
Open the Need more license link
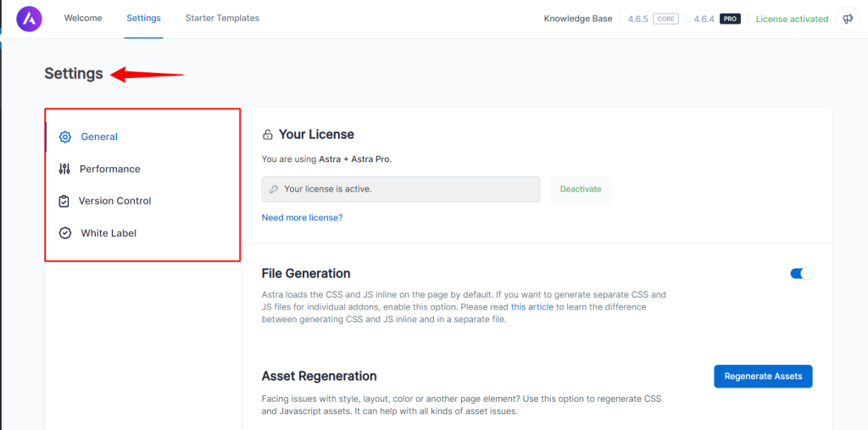point(303,218)
